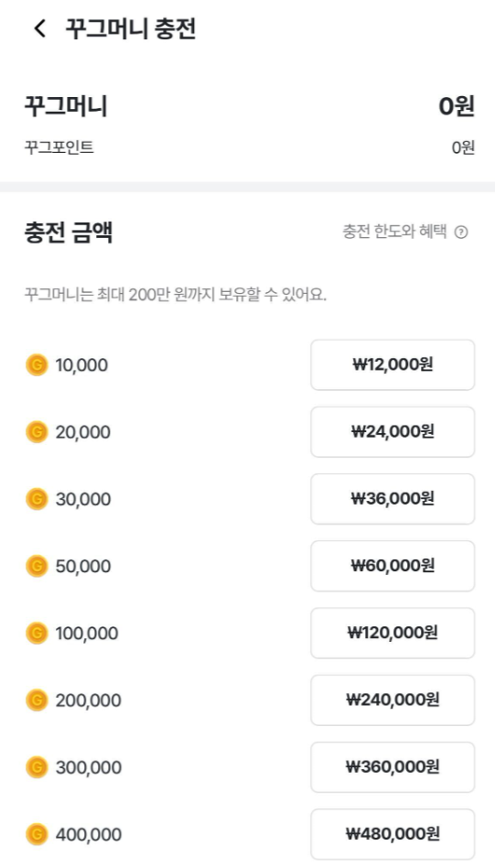Click the gold coin beside 50,000
The image size is (495, 868).
click(37, 566)
